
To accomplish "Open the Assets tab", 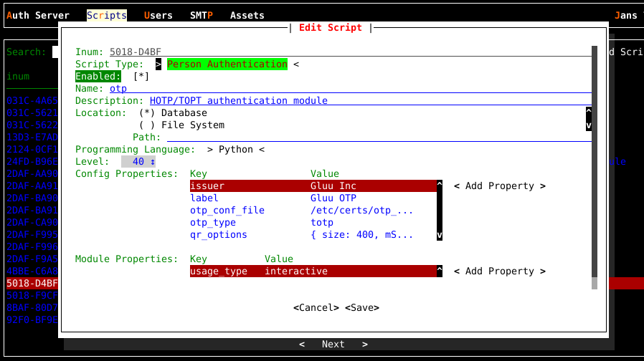I will coord(247,15).
